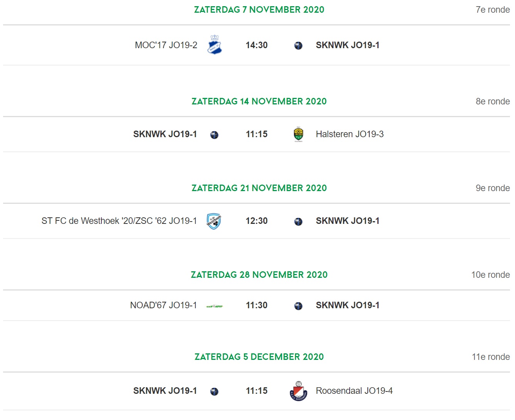Click the Roosendaal club crest
515x420 pixels.
click(x=298, y=391)
